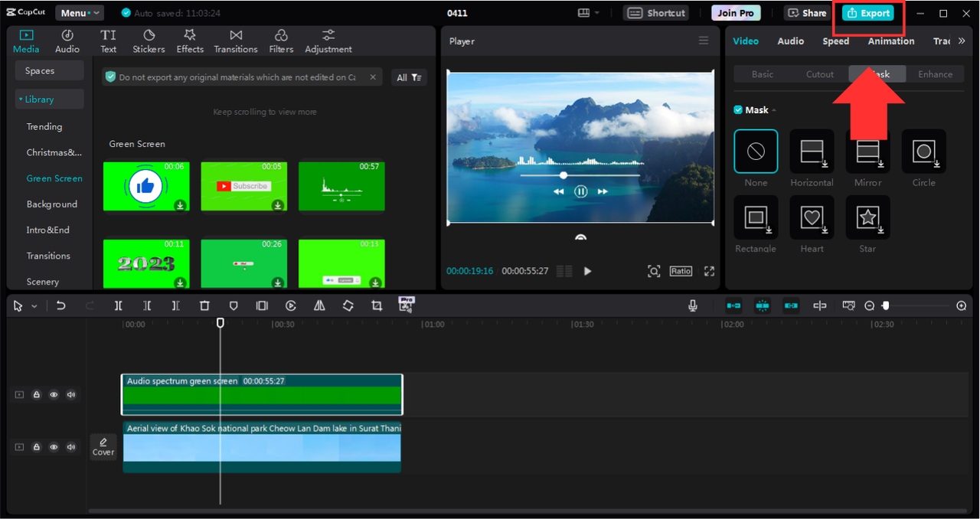980x519 pixels.
Task: Click the Delete trash icon in timeline toolbar
Action: pyautogui.click(x=204, y=305)
